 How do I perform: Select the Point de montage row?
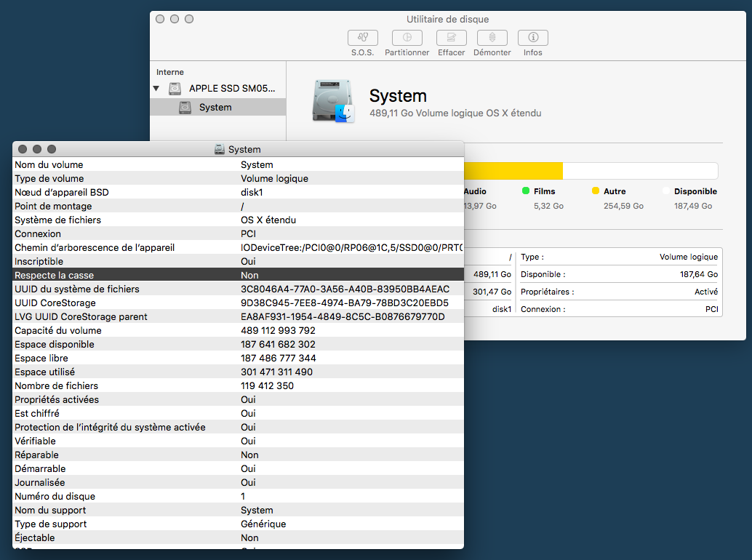pyautogui.click(x=238, y=206)
